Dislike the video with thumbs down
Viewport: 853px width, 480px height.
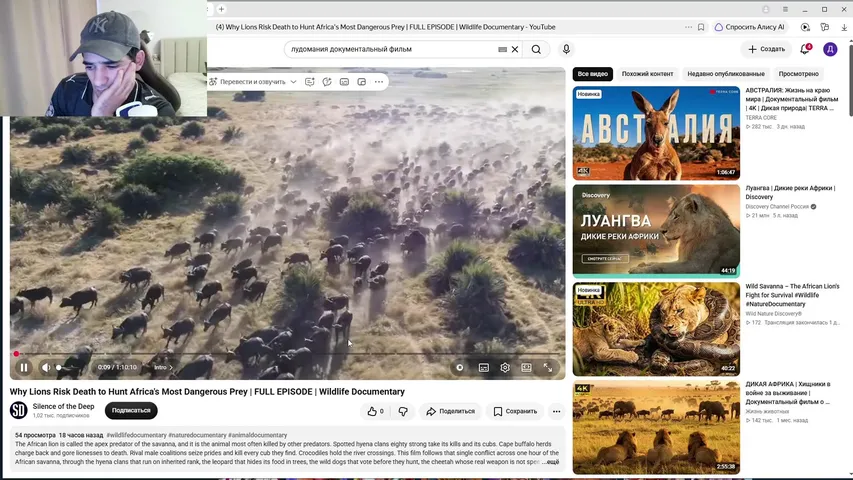pos(403,411)
